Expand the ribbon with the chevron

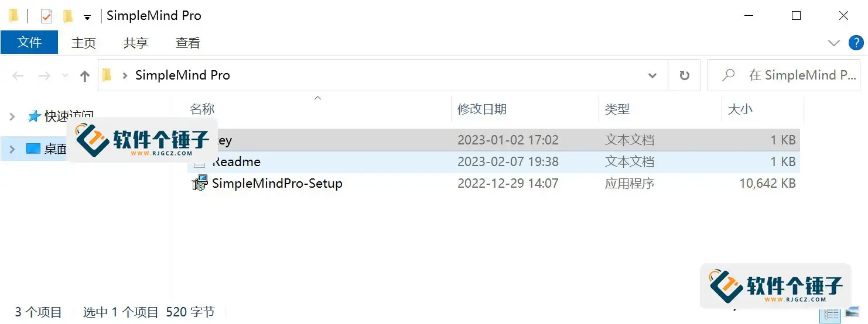[834, 43]
